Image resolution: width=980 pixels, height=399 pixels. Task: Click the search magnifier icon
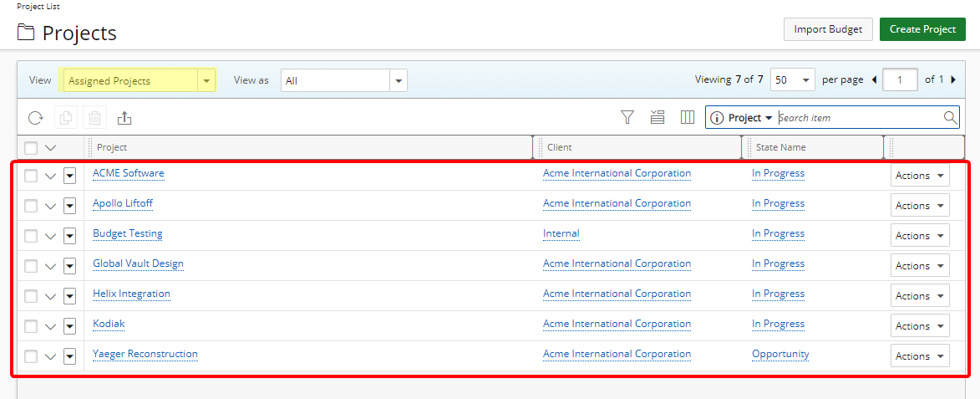[950, 118]
